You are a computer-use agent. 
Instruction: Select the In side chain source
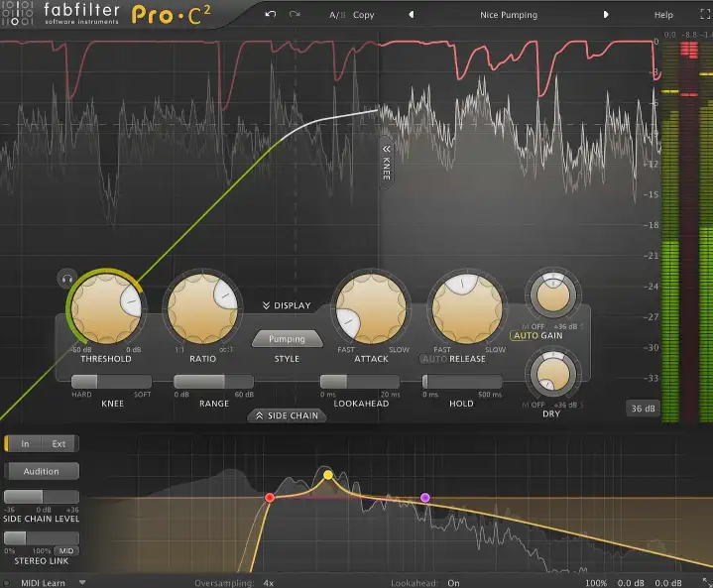(25, 444)
